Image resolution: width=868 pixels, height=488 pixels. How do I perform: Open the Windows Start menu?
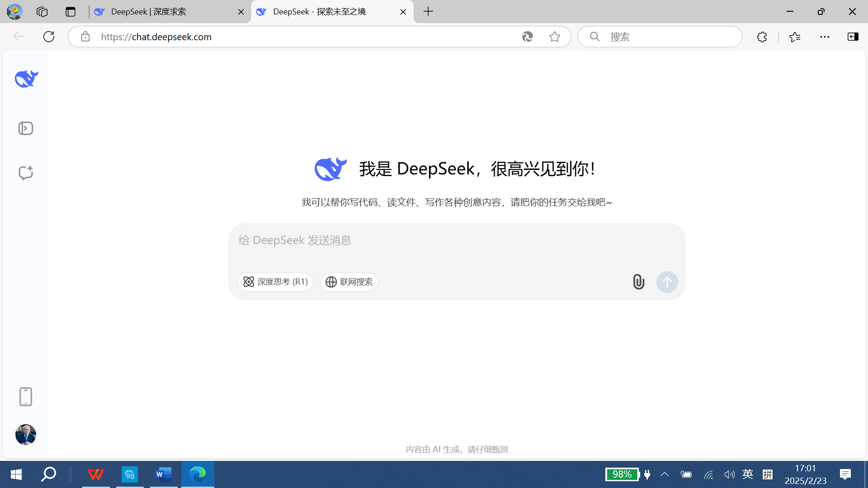16,474
